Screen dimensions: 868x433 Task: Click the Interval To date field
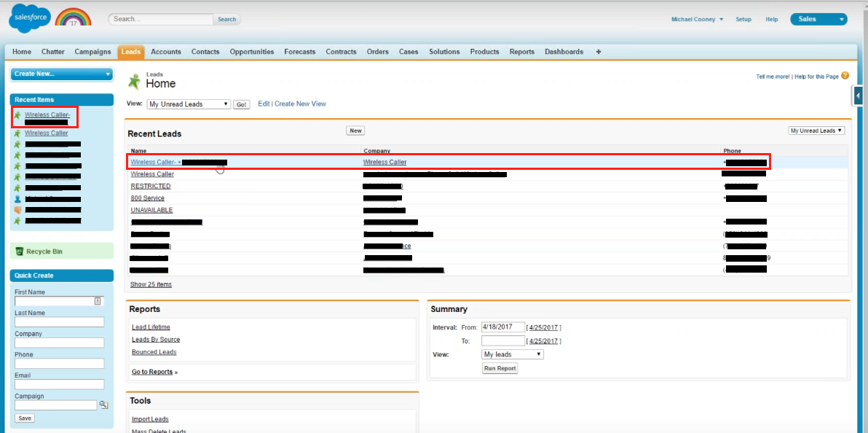[502, 340]
